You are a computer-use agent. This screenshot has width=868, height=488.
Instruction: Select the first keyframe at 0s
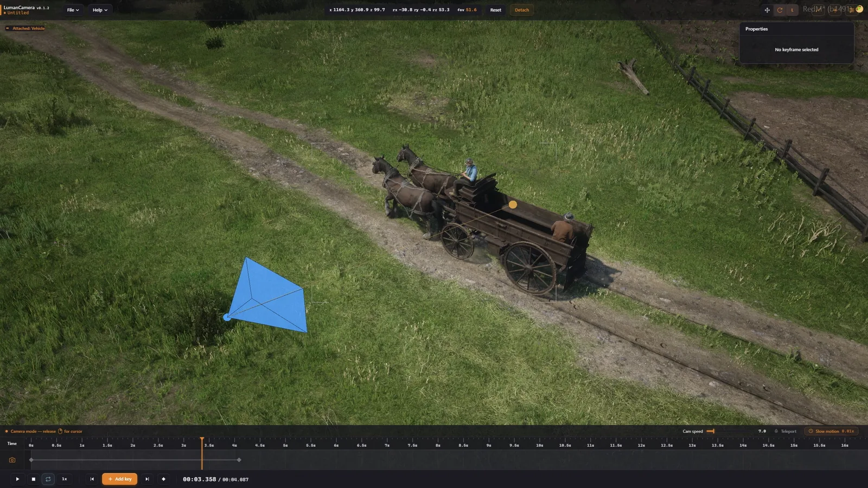pos(31,460)
